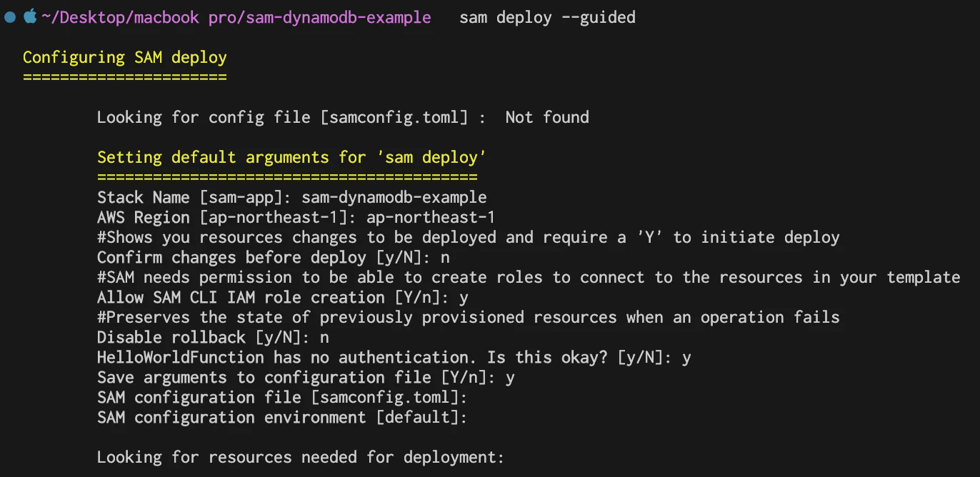The height and width of the screenshot is (477, 980).
Task: Click the command 'sam deploy --guided'
Action: pyautogui.click(x=547, y=17)
